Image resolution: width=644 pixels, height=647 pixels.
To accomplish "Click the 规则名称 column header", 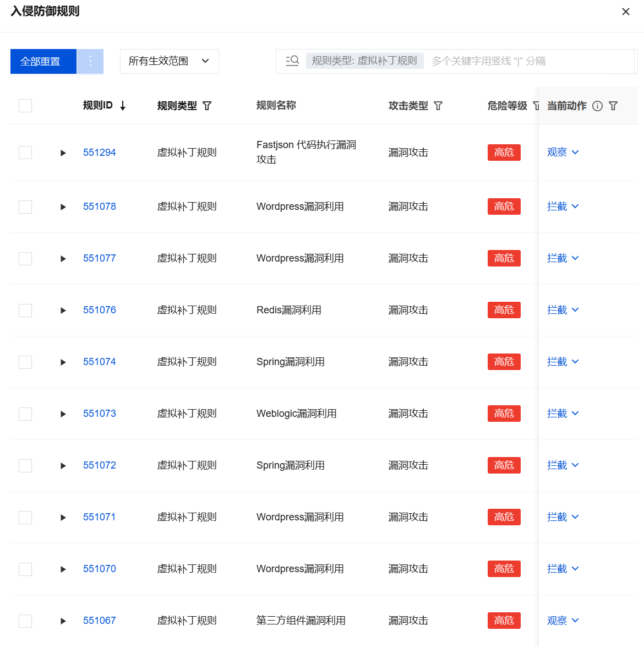I will [x=276, y=106].
